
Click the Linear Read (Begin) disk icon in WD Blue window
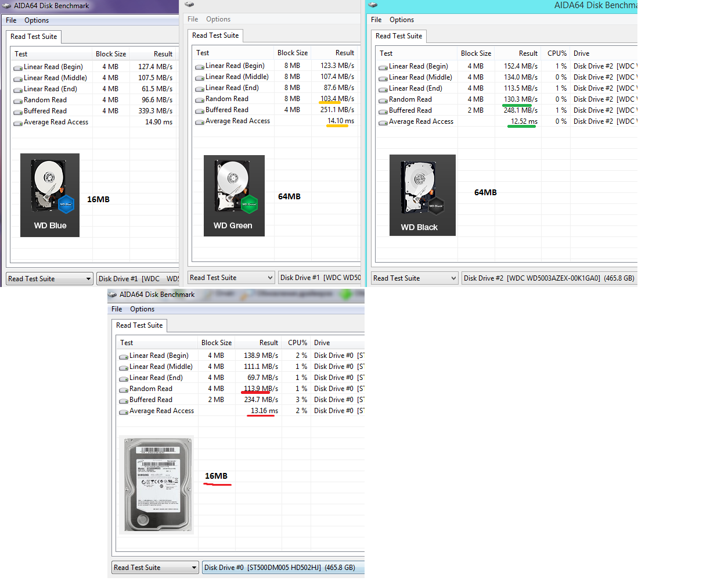[18, 67]
